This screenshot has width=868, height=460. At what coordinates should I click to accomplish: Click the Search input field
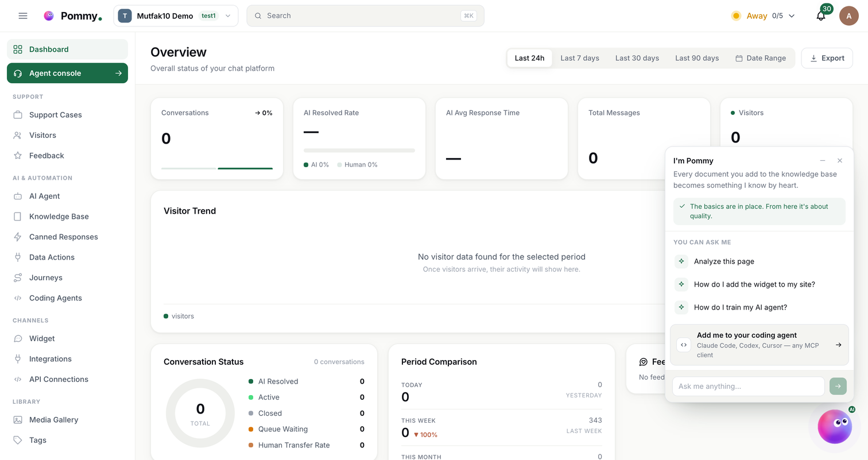tap(366, 16)
